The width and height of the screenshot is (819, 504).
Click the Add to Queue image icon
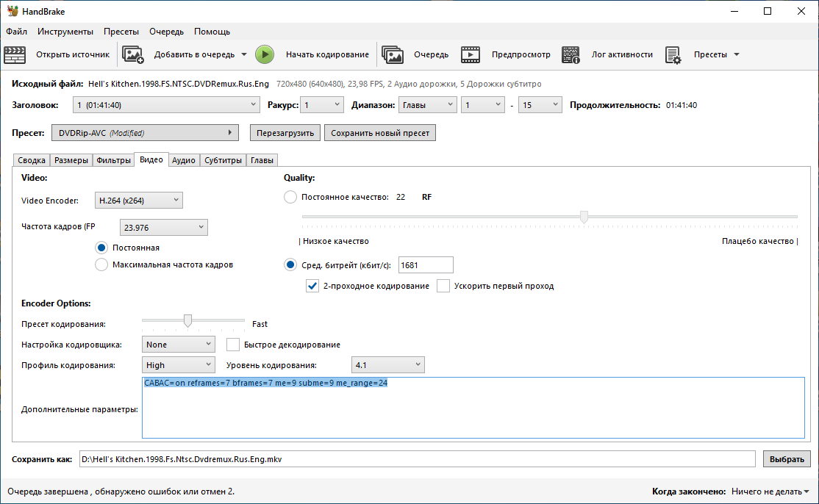point(132,54)
